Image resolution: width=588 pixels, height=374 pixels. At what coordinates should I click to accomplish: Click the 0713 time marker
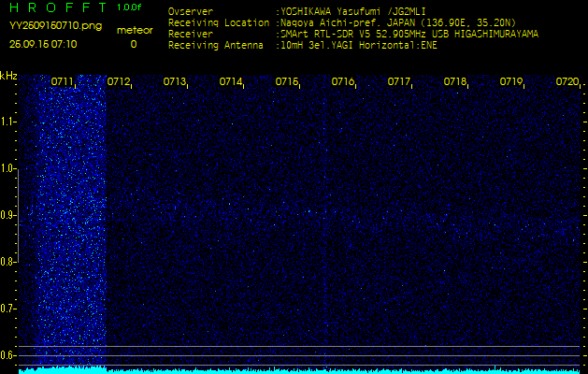click(175, 81)
